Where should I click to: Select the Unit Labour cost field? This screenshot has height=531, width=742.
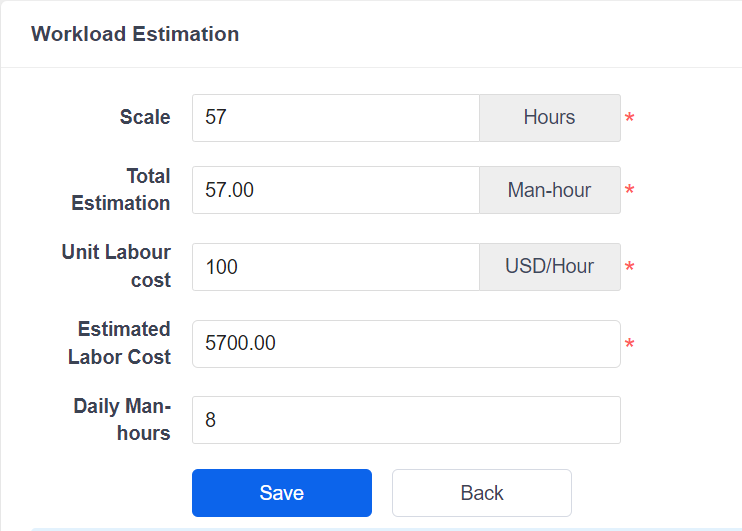[336, 267]
